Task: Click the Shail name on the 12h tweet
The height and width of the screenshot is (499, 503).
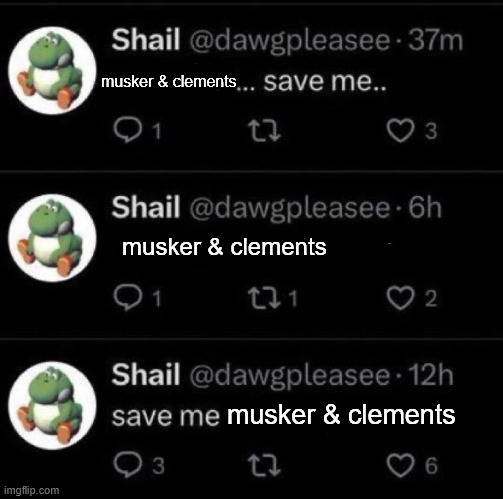Action: click(146, 374)
